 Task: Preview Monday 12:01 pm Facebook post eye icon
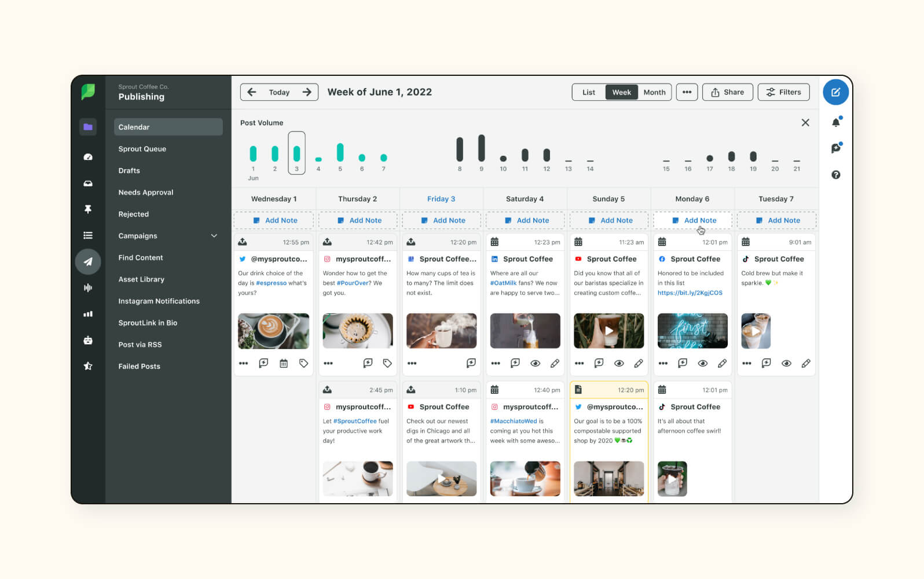coord(703,363)
